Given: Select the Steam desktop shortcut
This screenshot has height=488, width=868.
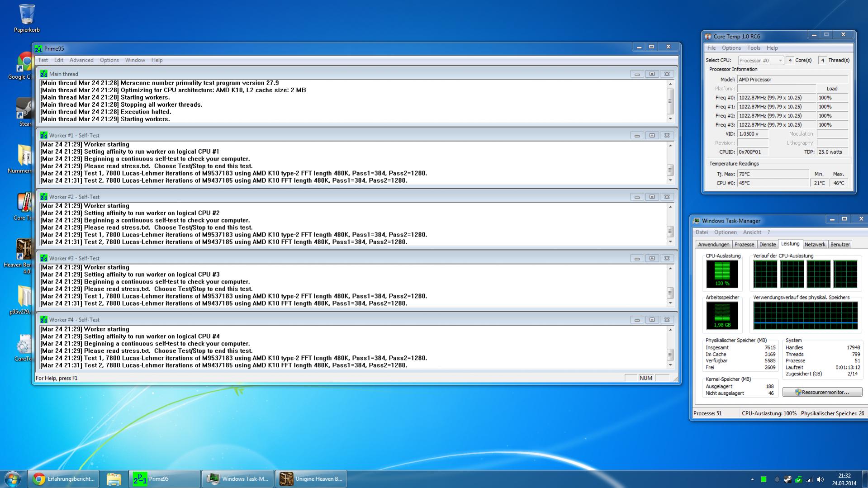Looking at the screenshot, I should [24, 112].
